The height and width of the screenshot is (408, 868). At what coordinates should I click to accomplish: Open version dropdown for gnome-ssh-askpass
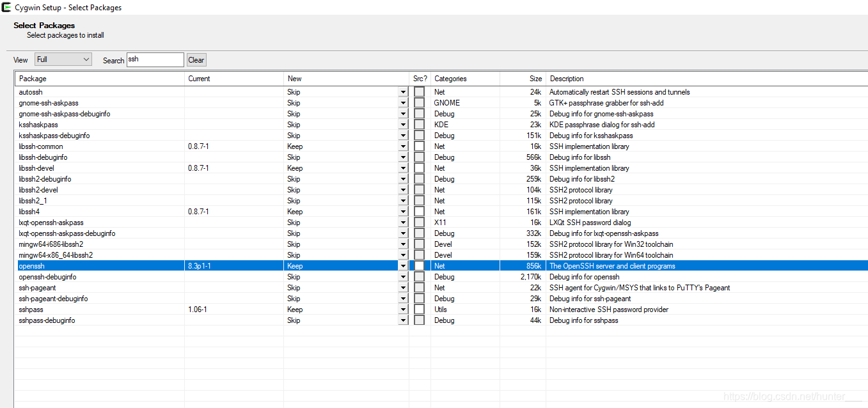click(403, 103)
